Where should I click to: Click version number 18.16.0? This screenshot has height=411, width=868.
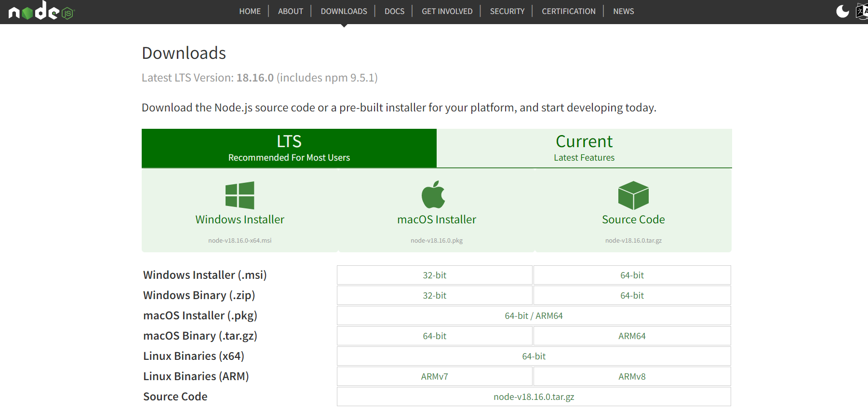click(255, 78)
